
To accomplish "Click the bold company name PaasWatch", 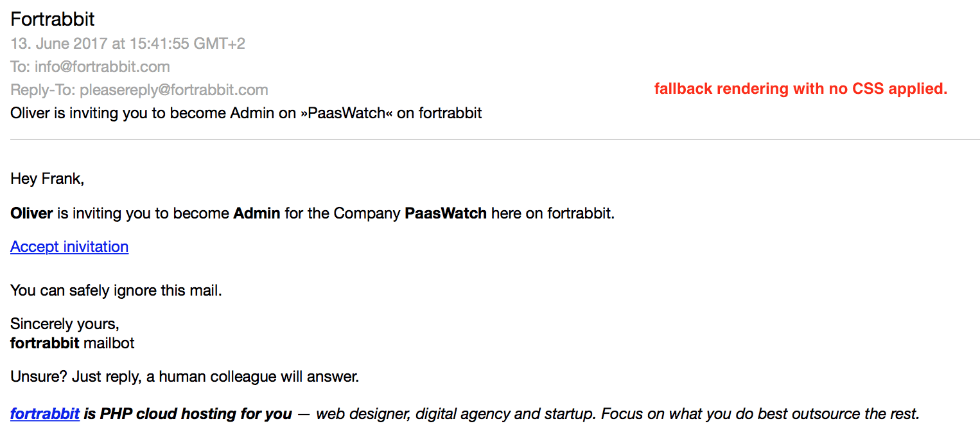I will (446, 213).
